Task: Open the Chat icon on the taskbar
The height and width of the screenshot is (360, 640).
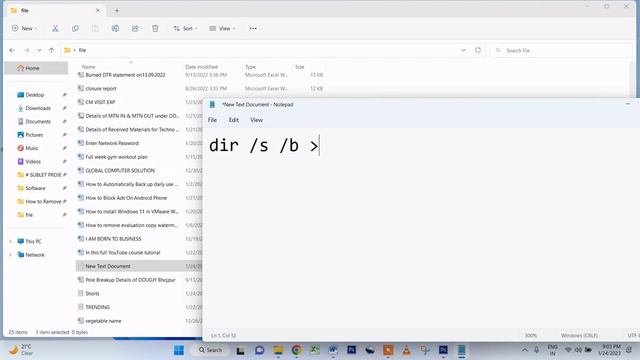Action: point(260,350)
